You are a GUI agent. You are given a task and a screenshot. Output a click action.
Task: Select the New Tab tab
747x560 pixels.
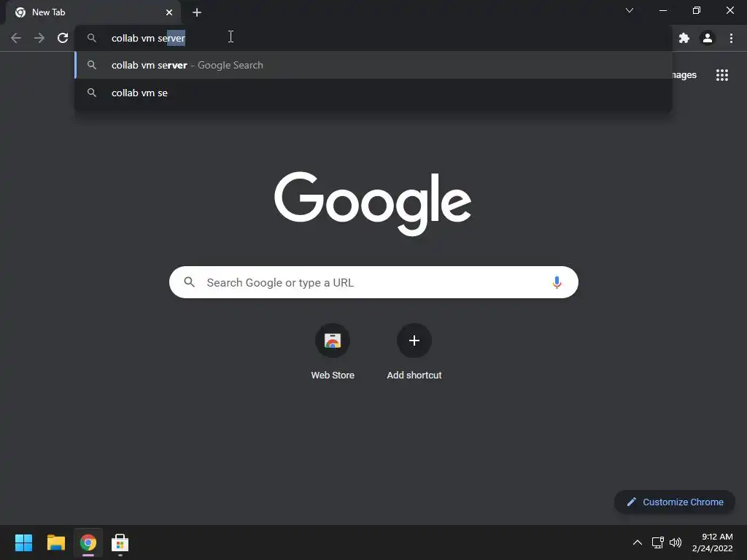pyautogui.click(x=93, y=12)
